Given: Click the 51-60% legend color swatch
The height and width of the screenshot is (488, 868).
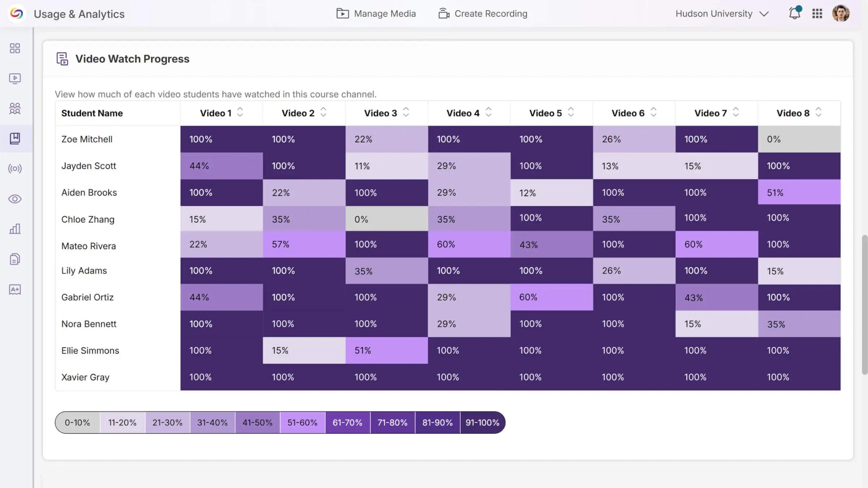Looking at the screenshot, I should pos(302,423).
